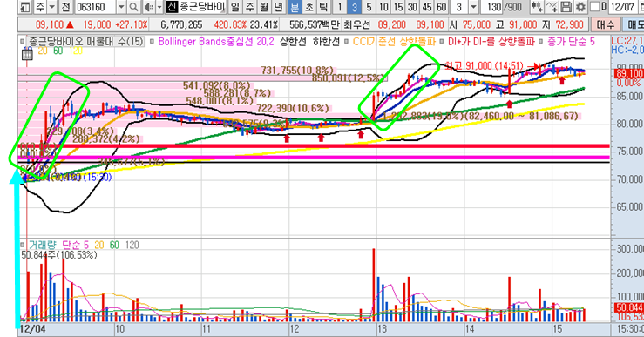Click the low price 72,900 in quote bar
The image size is (644, 337).
click(569, 24)
